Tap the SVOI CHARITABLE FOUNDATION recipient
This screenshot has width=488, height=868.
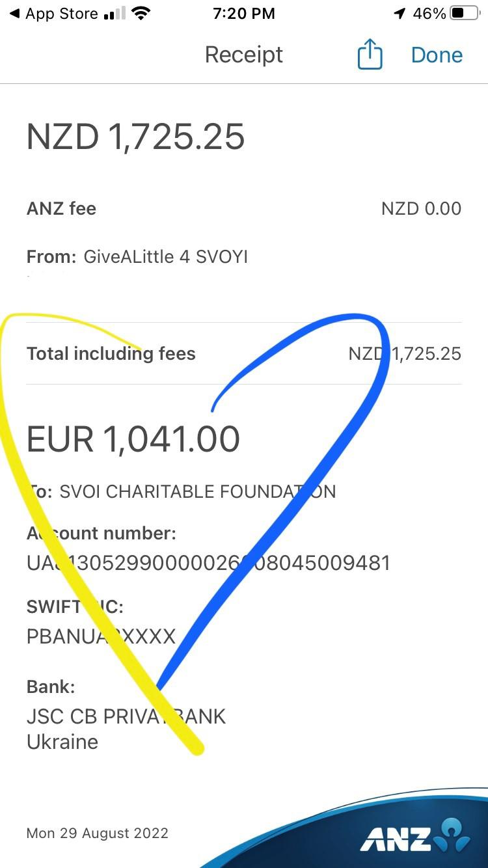[x=197, y=492]
